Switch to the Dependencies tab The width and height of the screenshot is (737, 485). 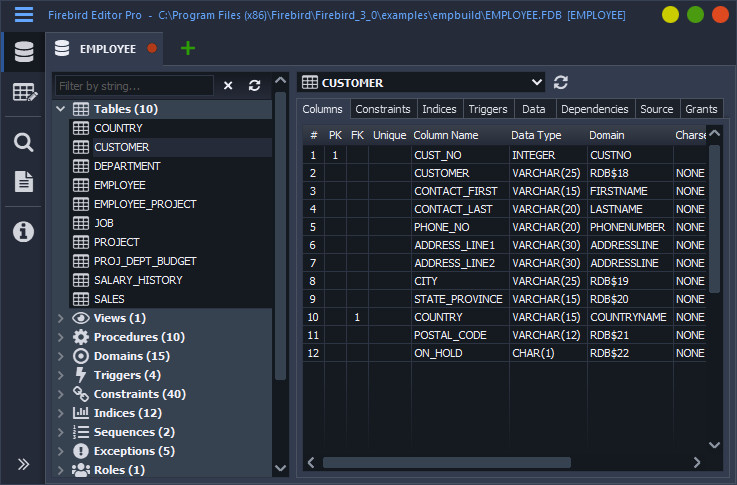[x=594, y=109]
